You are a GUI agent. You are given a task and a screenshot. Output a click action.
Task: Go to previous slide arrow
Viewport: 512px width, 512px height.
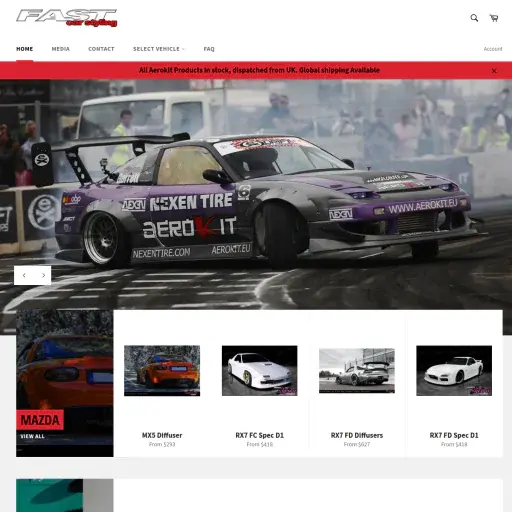click(24, 275)
